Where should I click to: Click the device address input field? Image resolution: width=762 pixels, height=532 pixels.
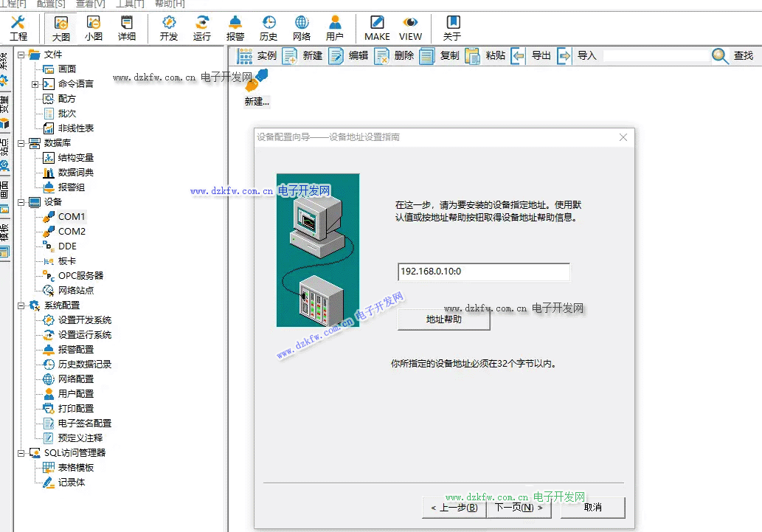click(483, 272)
